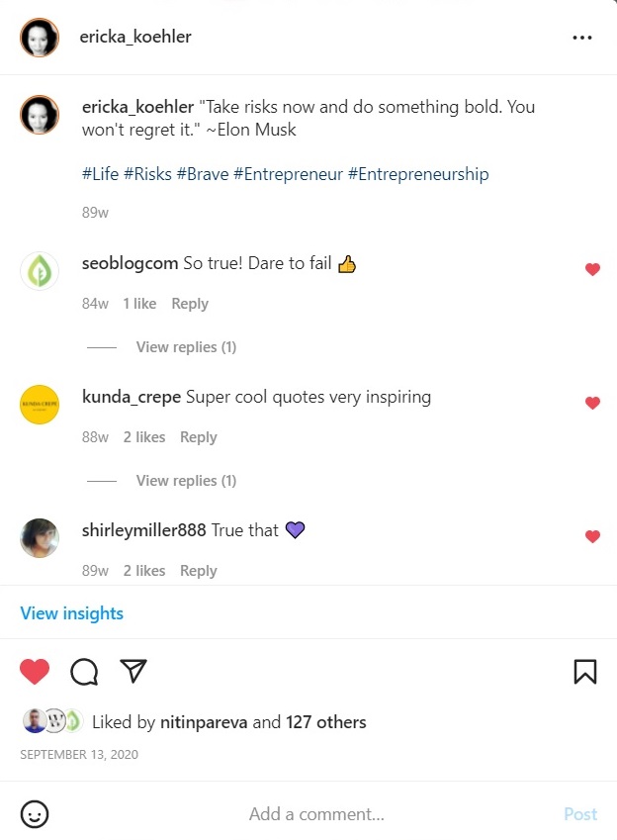The width and height of the screenshot is (617, 840).
Task: Open the #Entrepreneurship hashtag
Action: coord(418,174)
